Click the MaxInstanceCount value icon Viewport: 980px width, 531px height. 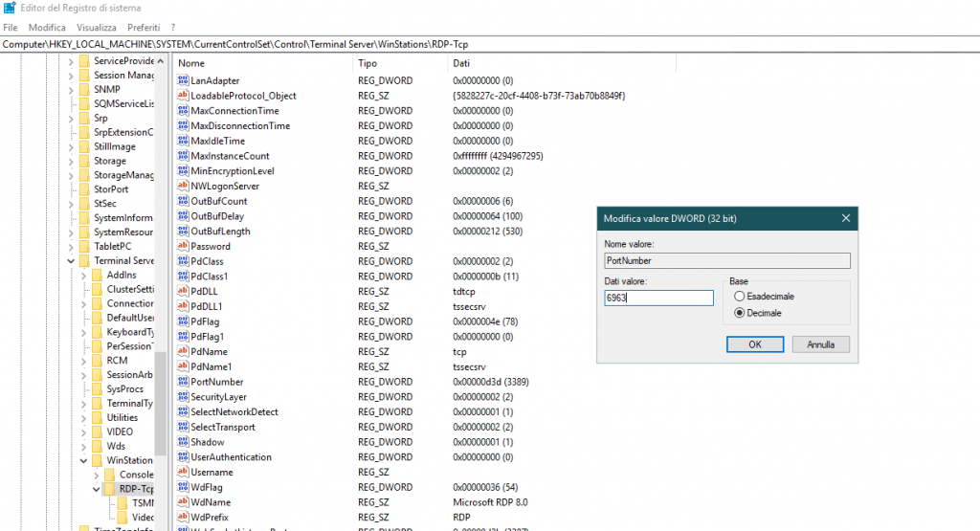coord(183,156)
